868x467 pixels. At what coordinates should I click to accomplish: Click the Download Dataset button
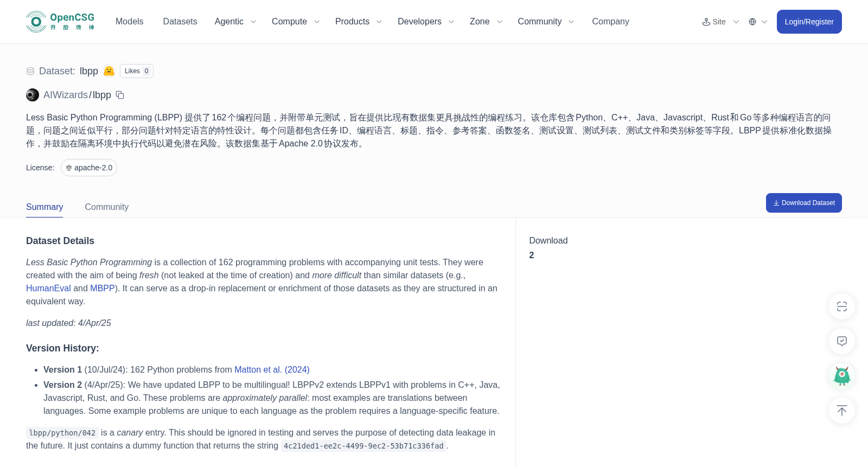[x=803, y=203]
